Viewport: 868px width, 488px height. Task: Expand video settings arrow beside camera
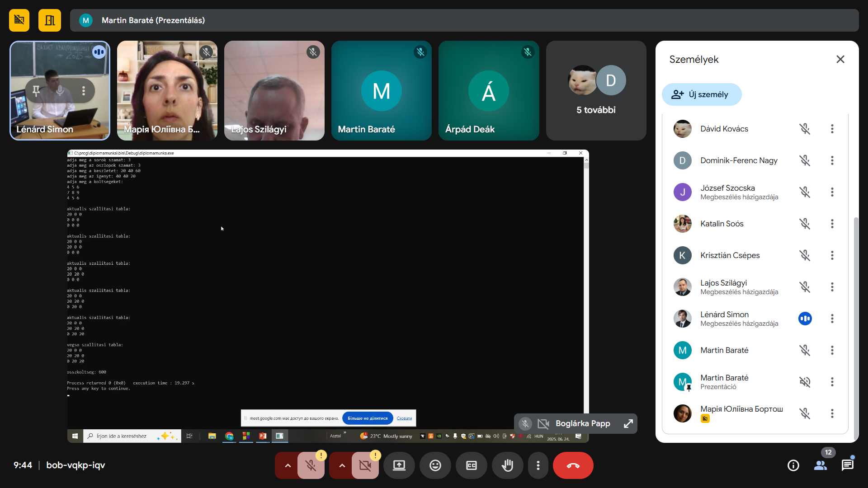coord(342,465)
